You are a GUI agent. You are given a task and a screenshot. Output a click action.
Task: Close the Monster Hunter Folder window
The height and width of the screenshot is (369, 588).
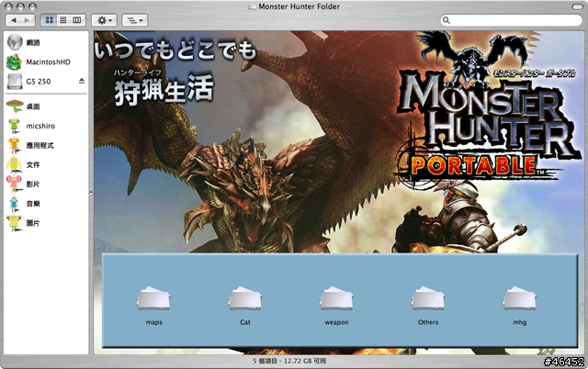8,6
